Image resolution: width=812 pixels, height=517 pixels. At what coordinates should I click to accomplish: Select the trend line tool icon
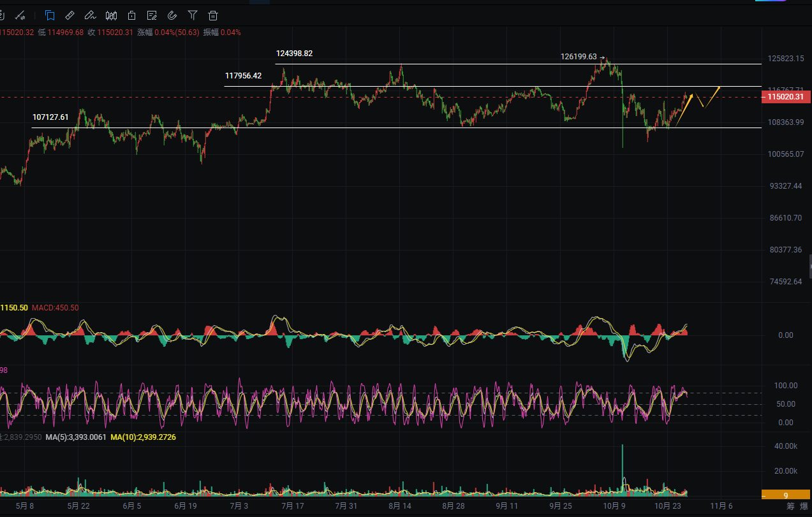(20, 15)
